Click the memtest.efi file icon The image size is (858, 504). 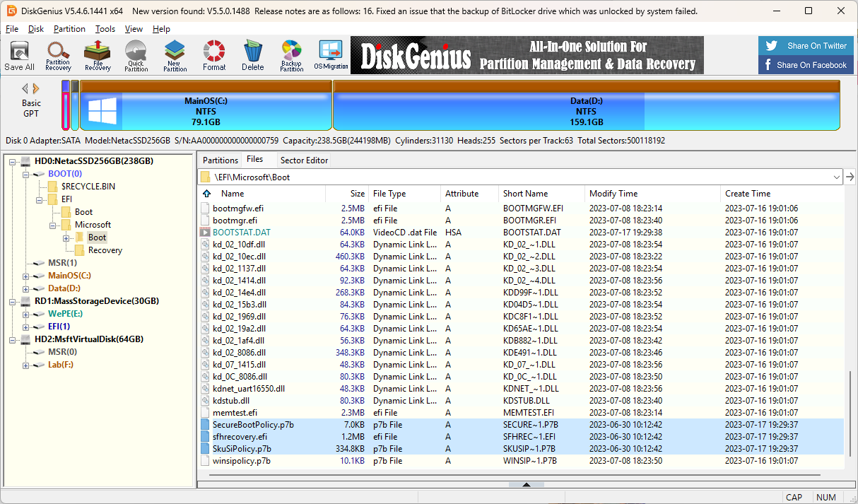205,413
